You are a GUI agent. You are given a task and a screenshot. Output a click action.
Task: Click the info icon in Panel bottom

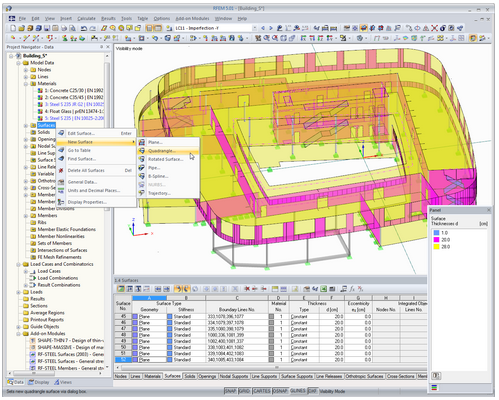[x=436, y=376]
